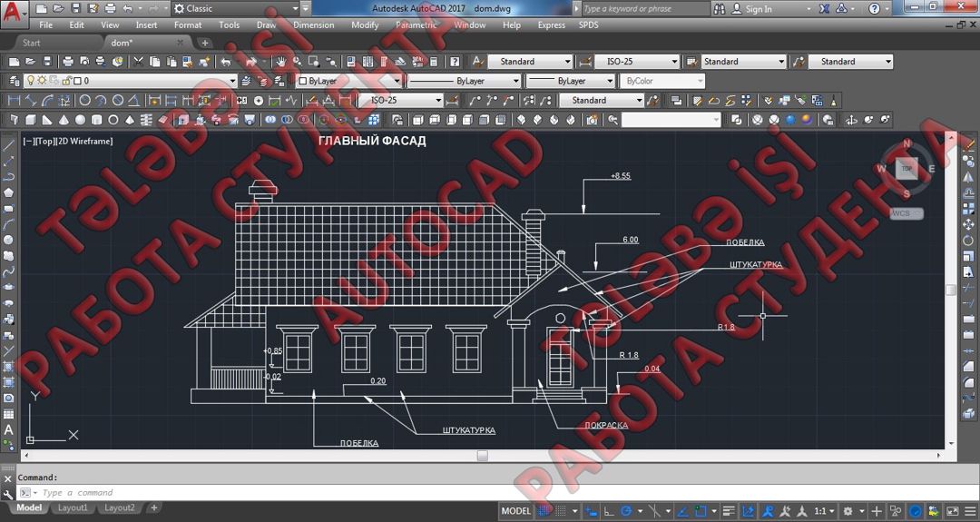Image resolution: width=980 pixels, height=522 pixels.
Task: Click the Annotation Monitor plus icon
Action: (x=877, y=511)
